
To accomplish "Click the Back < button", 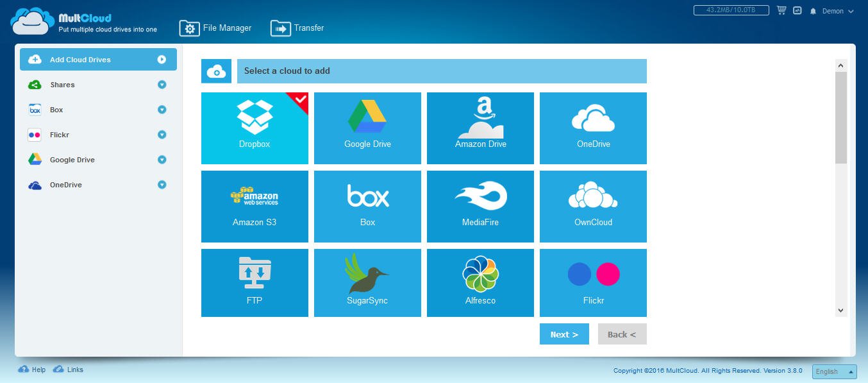I will coord(622,334).
